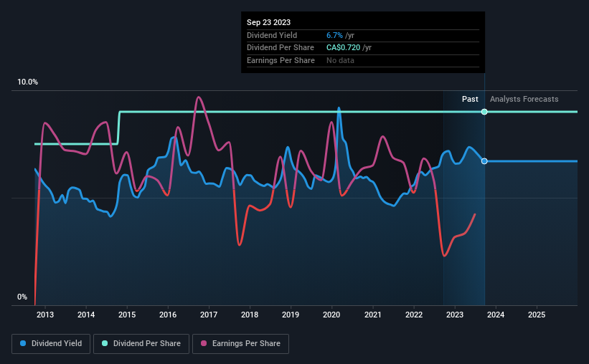Click the 2023 x-axis label
The image size is (589, 364).
coord(455,315)
